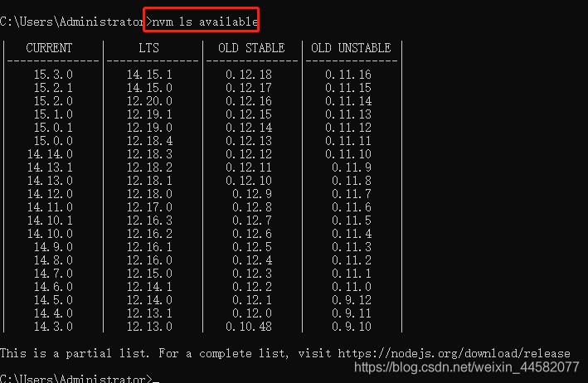Click the CURRENT column header
This screenshot has height=383, width=588.
click(49, 48)
